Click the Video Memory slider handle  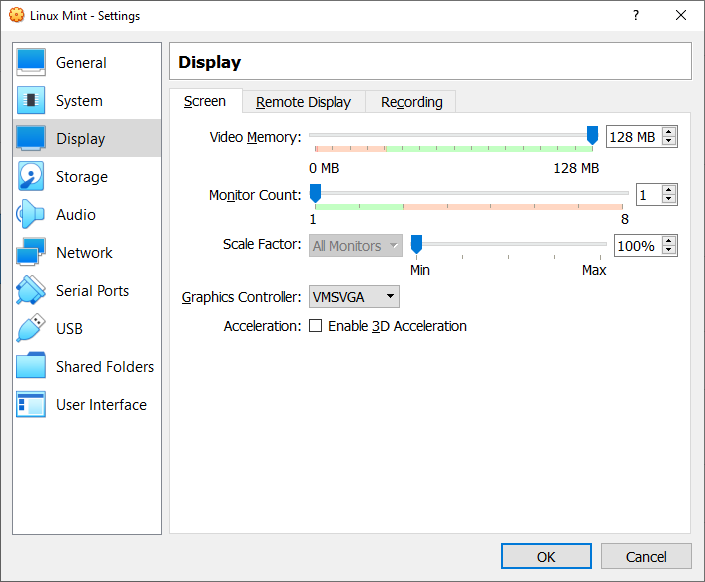coord(593,135)
